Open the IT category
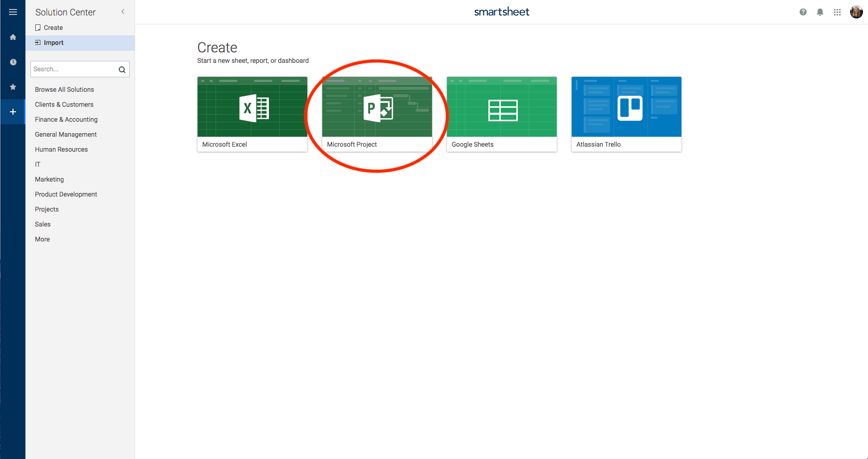The image size is (868, 459). [37, 165]
